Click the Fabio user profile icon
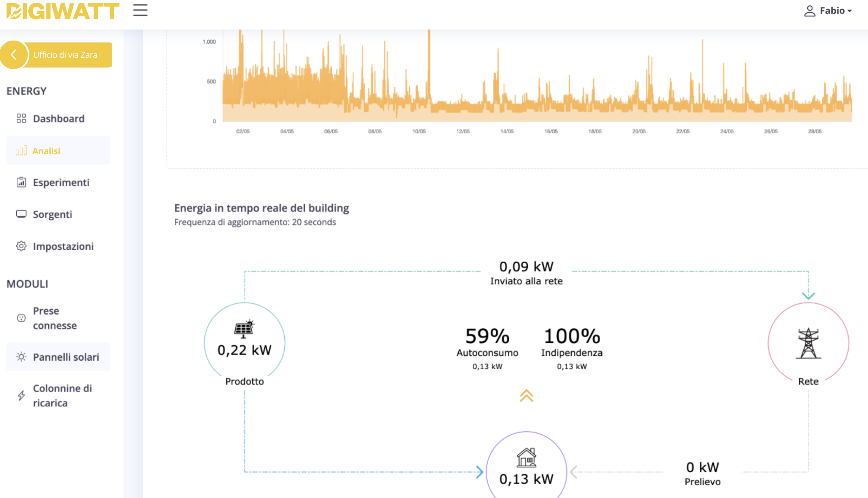The width and height of the screenshot is (868, 498). point(810,11)
